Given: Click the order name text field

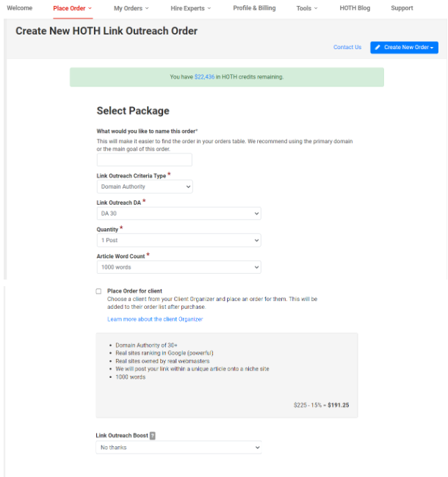Looking at the screenshot, I should (145, 160).
